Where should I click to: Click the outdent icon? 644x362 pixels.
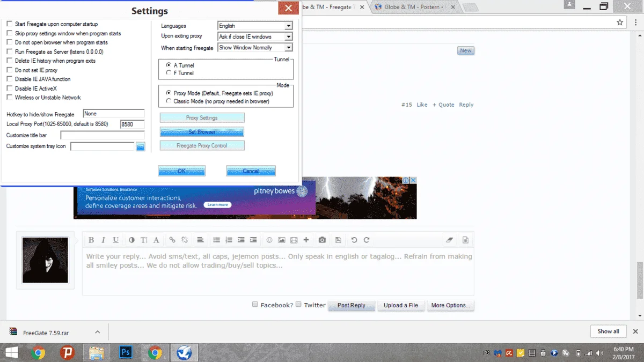pos(241,240)
